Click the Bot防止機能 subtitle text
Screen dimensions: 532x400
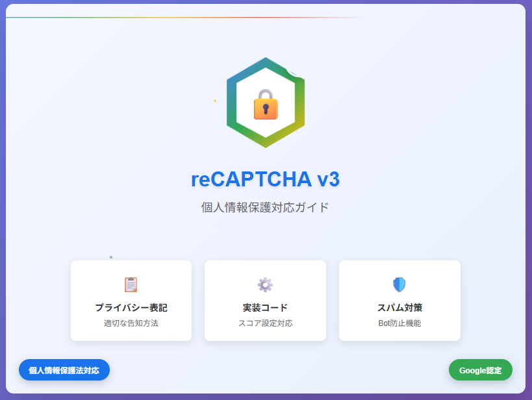pos(399,323)
